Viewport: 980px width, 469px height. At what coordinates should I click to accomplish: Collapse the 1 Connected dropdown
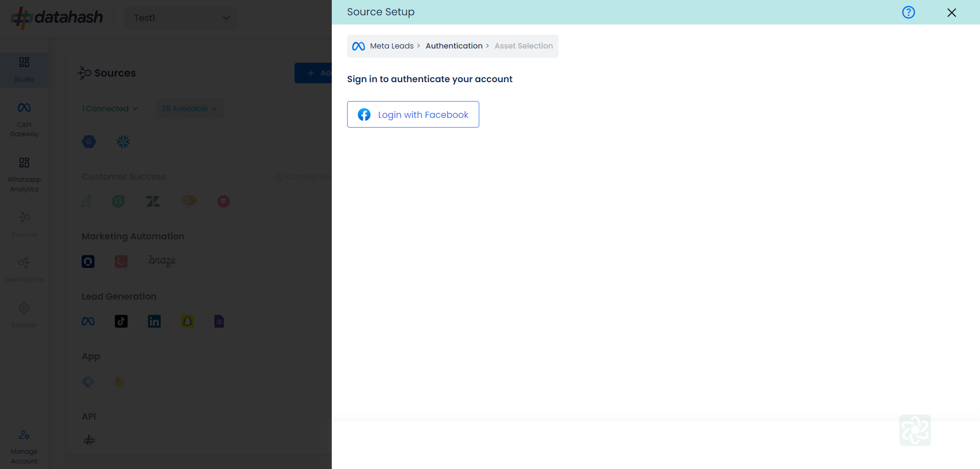(110, 109)
